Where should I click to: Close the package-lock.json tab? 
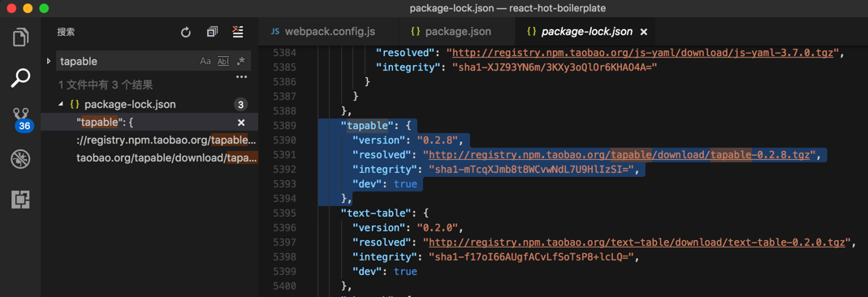point(643,32)
